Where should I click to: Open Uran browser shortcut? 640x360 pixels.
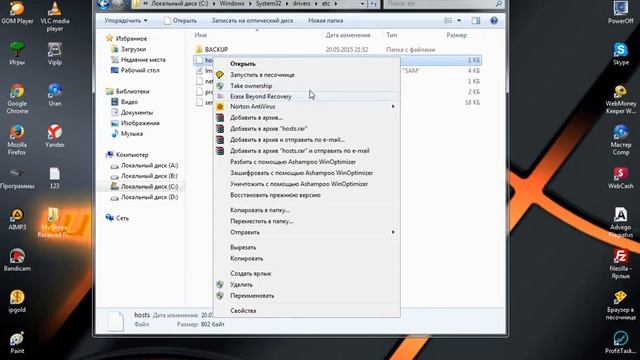click(x=55, y=95)
